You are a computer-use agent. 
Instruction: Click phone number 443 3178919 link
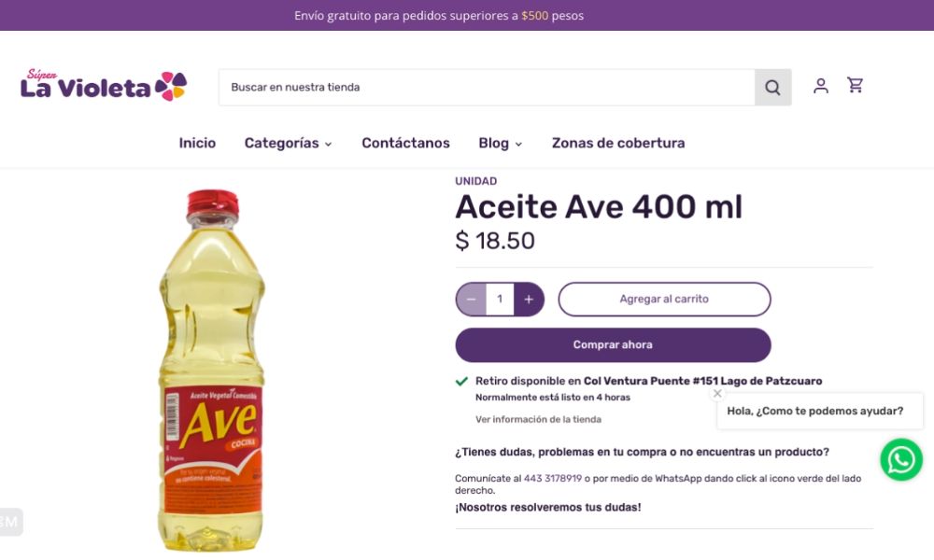click(x=553, y=479)
